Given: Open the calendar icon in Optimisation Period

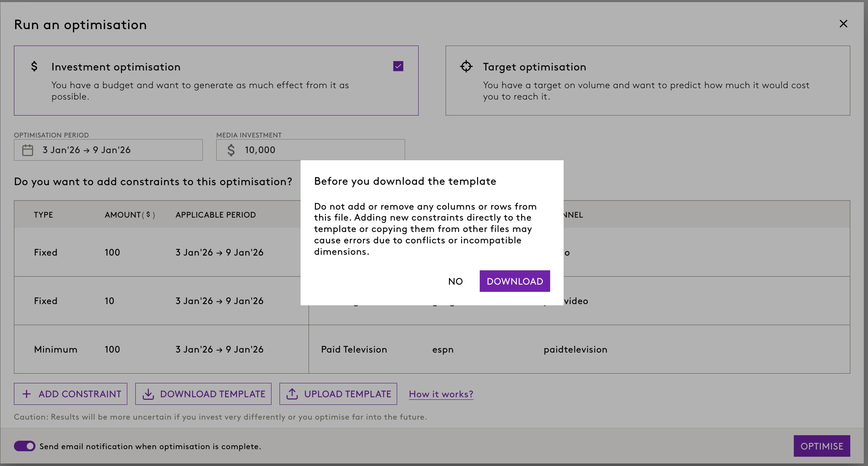Looking at the screenshot, I should click(28, 150).
